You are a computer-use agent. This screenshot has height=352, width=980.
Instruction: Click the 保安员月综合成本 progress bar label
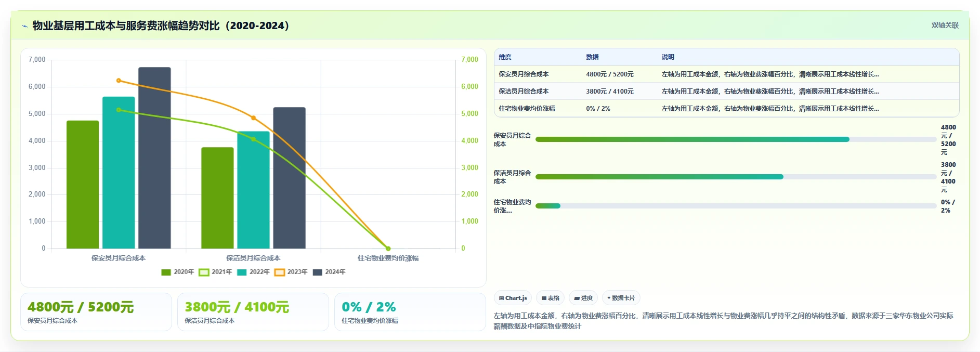click(x=512, y=139)
